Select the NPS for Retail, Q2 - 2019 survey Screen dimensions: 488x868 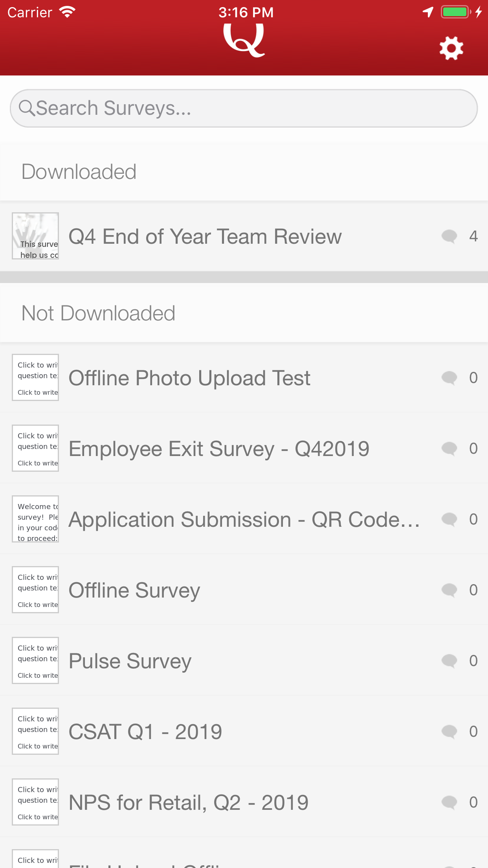(189, 802)
